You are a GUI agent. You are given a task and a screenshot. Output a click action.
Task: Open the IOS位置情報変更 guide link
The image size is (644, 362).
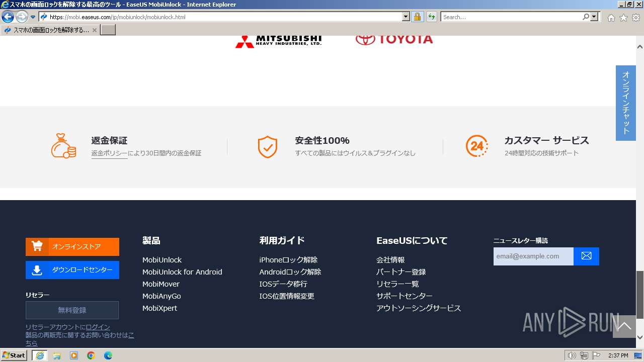point(287,296)
